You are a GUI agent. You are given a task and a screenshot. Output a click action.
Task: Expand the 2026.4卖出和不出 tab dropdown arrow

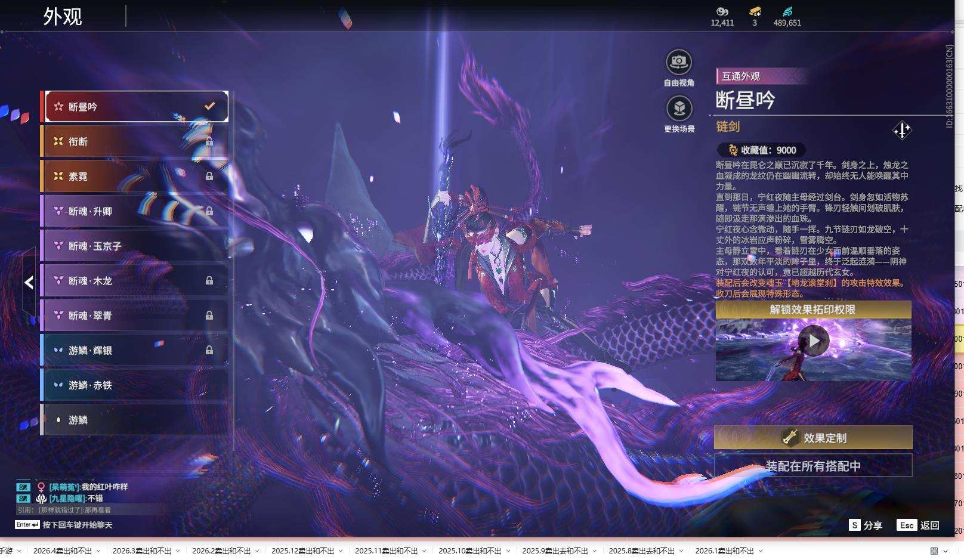(98, 551)
